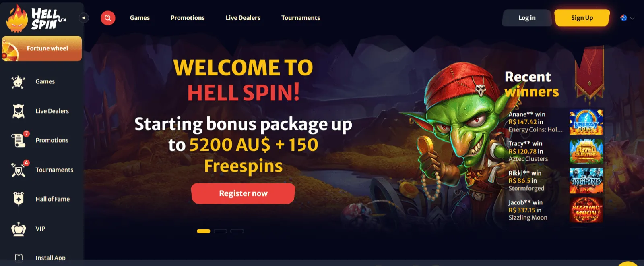Click the VIP crown icon
This screenshot has height=266, width=644.
pyautogui.click(x=19, y=229)
